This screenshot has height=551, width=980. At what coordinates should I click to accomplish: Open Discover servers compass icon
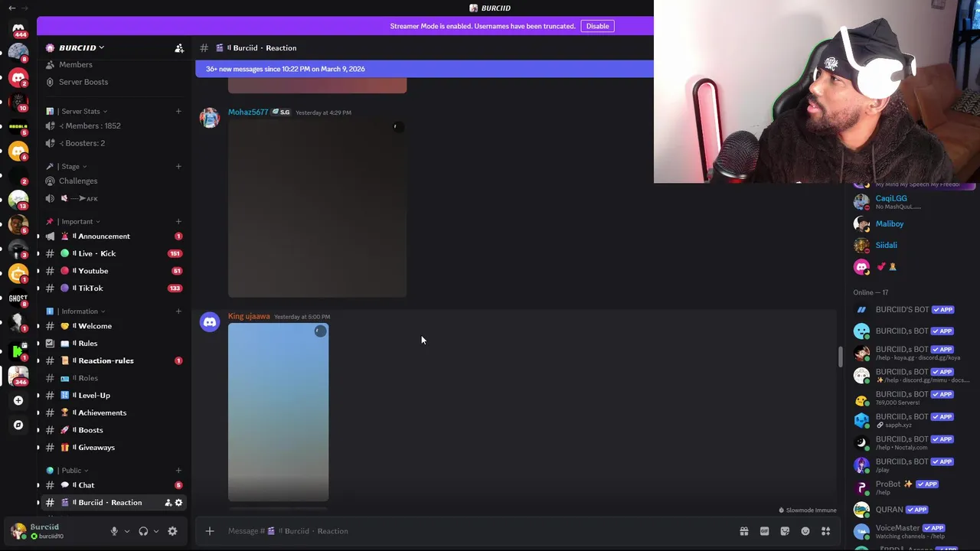18,425
